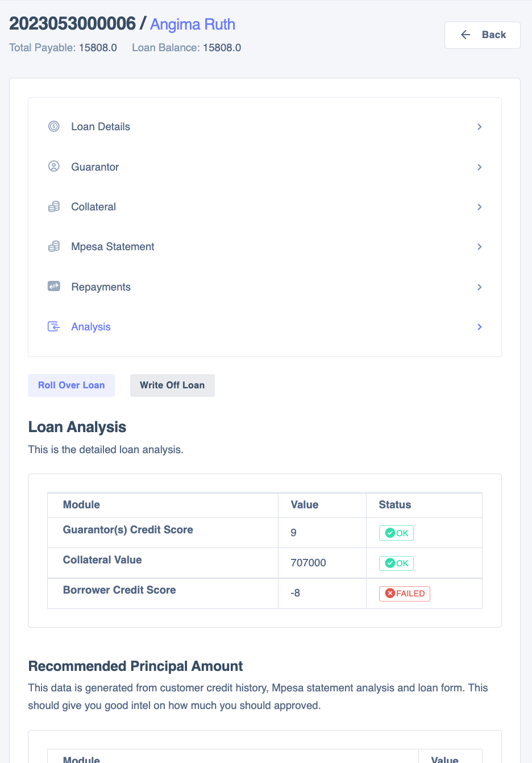Expand the Mpesa Statement chevron
This screenshot has width=532, height=763.
[x=479, y=247]
